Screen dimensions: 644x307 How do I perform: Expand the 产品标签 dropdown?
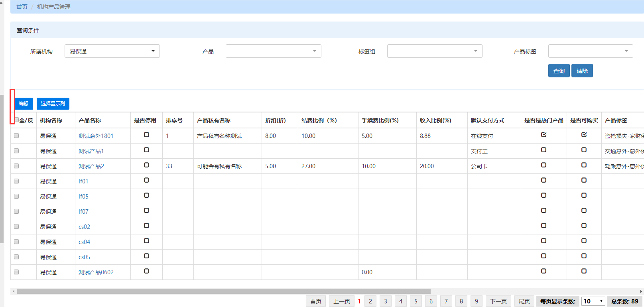click(590, 51)
